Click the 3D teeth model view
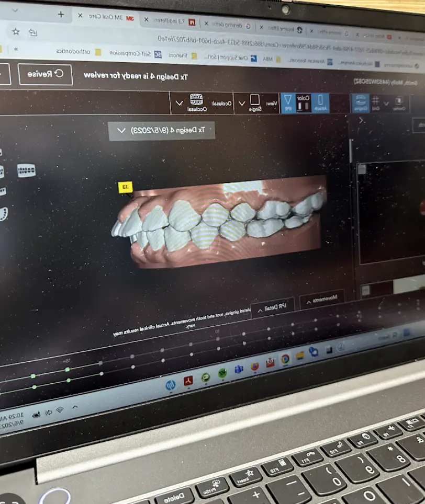Viewport: 425px width, 504px height. 219,222
